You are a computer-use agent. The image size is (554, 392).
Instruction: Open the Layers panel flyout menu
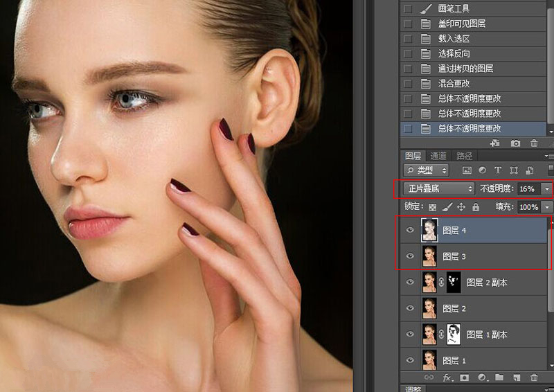(x=548, y=156)
